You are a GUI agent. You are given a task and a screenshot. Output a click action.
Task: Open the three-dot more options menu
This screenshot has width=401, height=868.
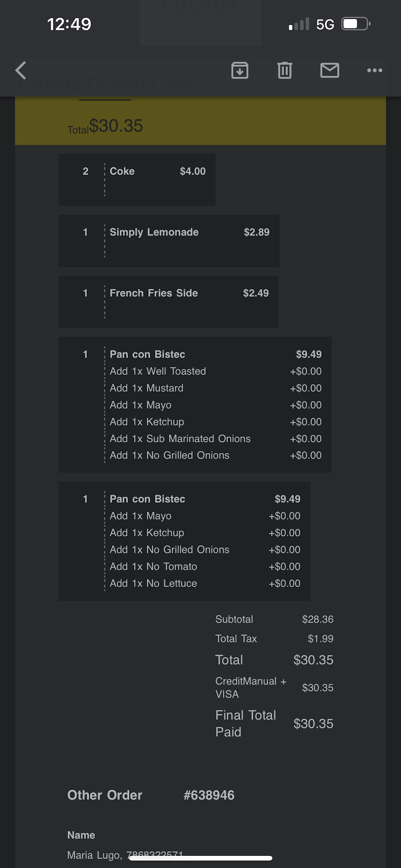[x=375, y=71]
